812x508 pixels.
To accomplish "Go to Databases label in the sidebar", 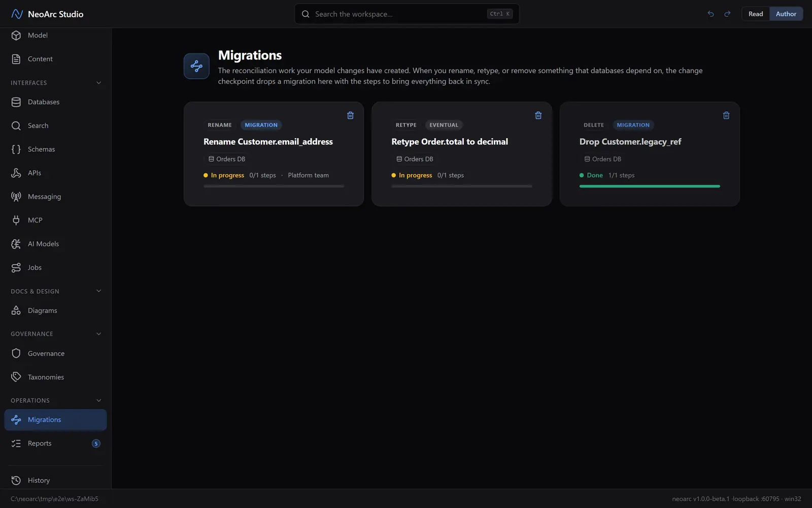I will point(44,102).
